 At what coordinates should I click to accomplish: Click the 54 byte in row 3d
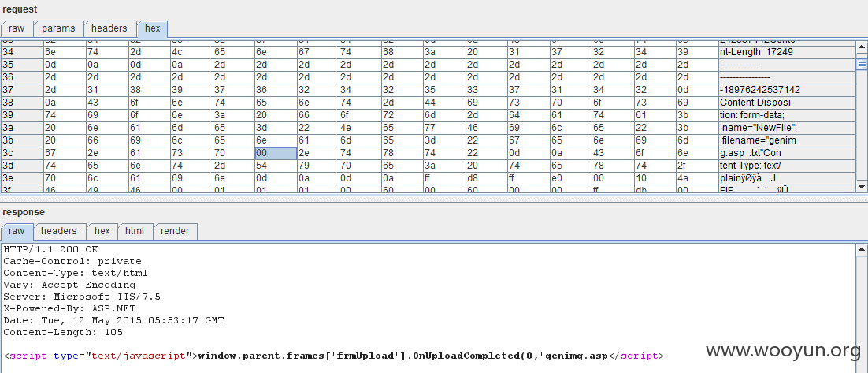coord(276,166)
